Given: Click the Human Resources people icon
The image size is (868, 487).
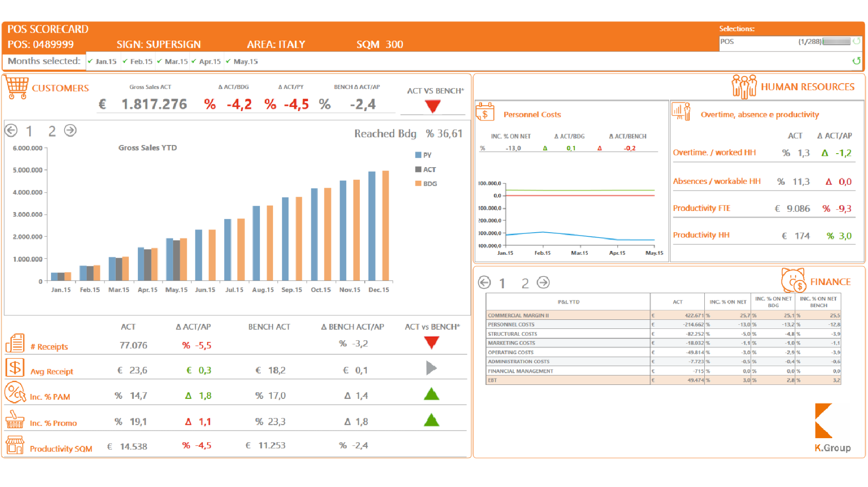Looking at the screenshot, I should 744,86.
